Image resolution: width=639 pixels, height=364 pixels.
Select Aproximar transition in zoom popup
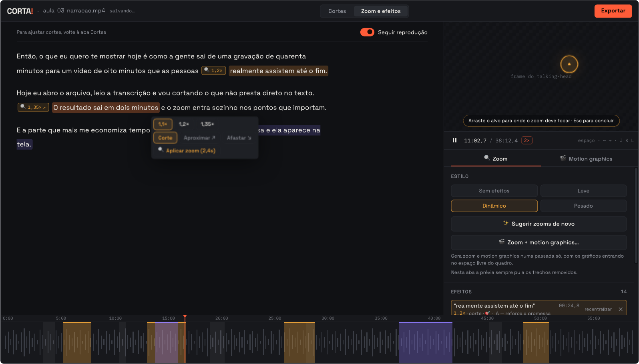pos(199,138)
